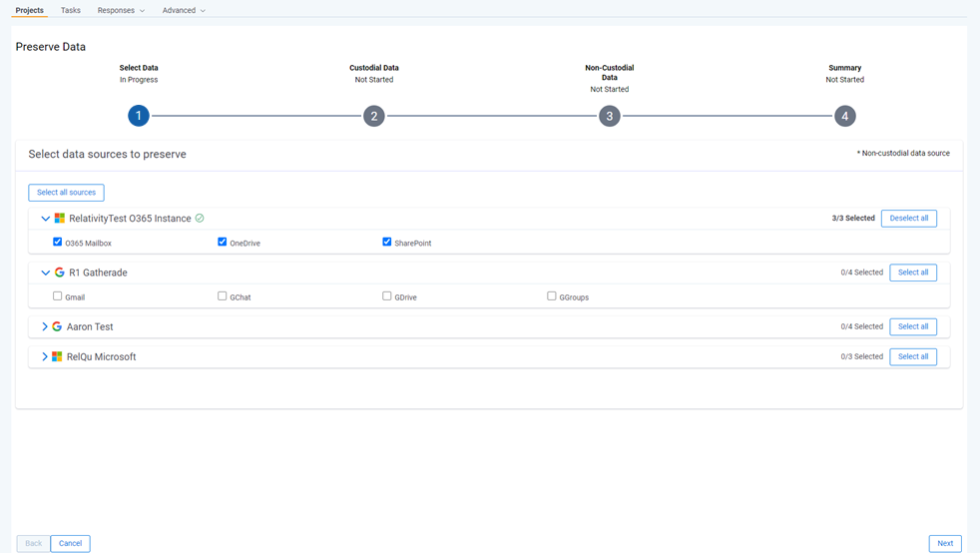Click the RelQu Microsoft title text
Screen dimensions: 980x553
pos(101,356)
